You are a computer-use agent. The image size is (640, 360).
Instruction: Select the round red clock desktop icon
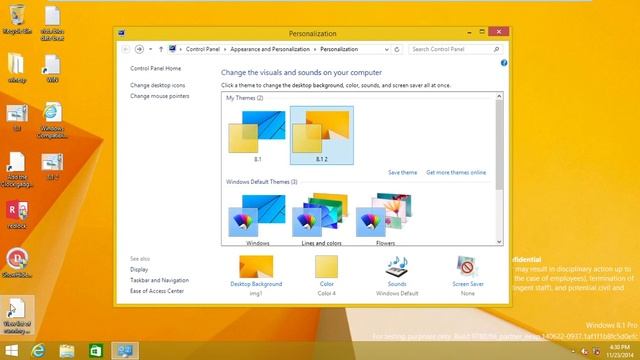17,262
